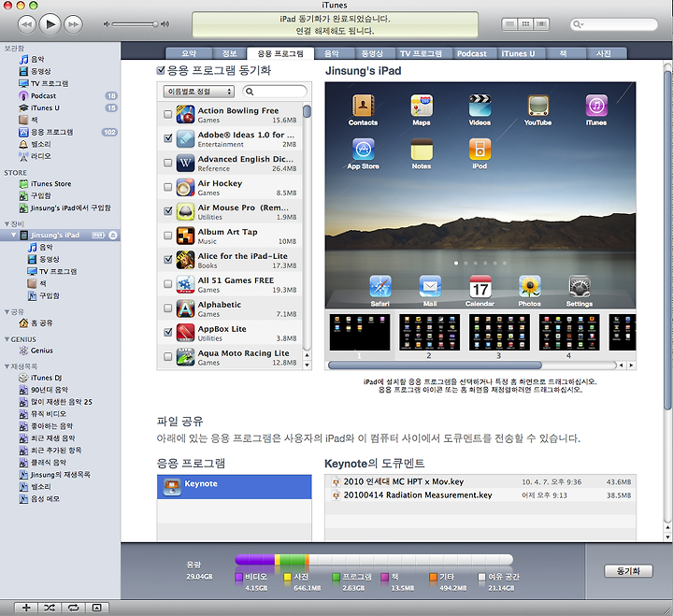The height and width of the screenshot is (616, 673).
Task: Open Podcast in library sidebar
Action: click(x=43, y=95)
